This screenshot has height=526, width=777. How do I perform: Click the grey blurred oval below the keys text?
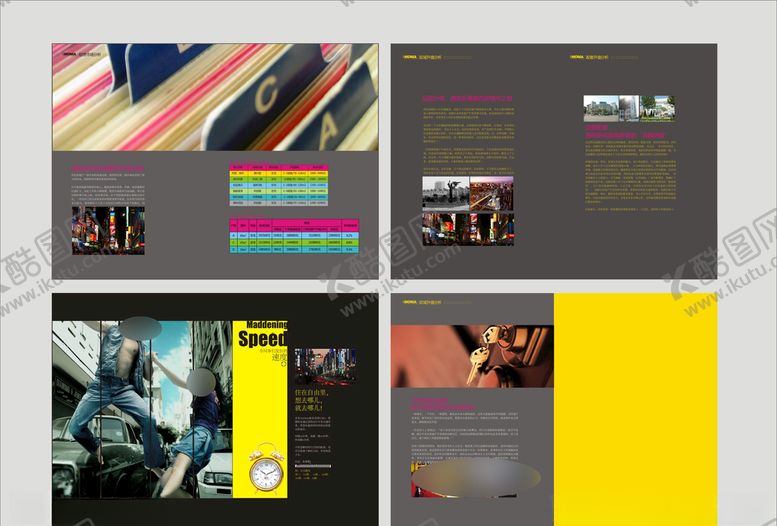(476, 478)
